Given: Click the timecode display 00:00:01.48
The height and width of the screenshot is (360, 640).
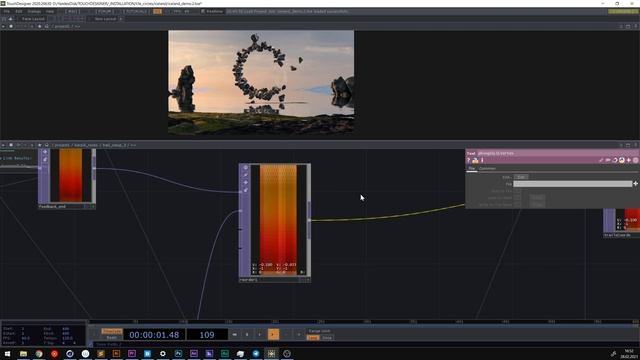Looking at the screenshot, I should [154, 335].
